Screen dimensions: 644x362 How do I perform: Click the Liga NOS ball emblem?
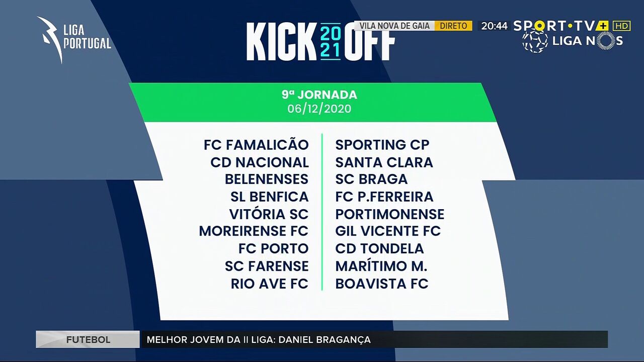pyautogui.click(x=534, y=41)
